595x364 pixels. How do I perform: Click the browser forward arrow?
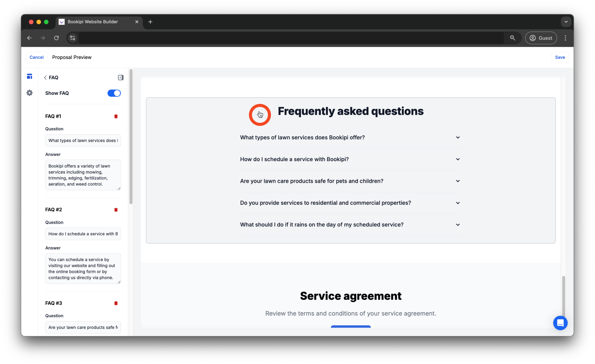pos(43,38)
